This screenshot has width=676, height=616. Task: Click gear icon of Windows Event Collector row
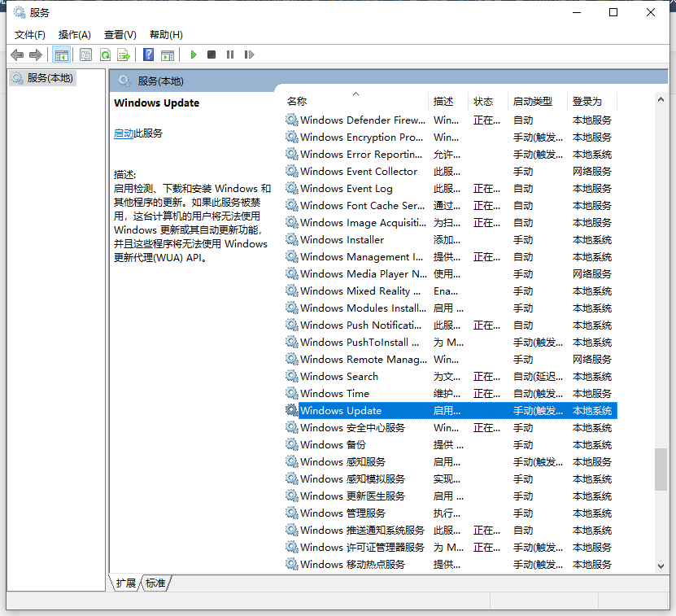292,171
